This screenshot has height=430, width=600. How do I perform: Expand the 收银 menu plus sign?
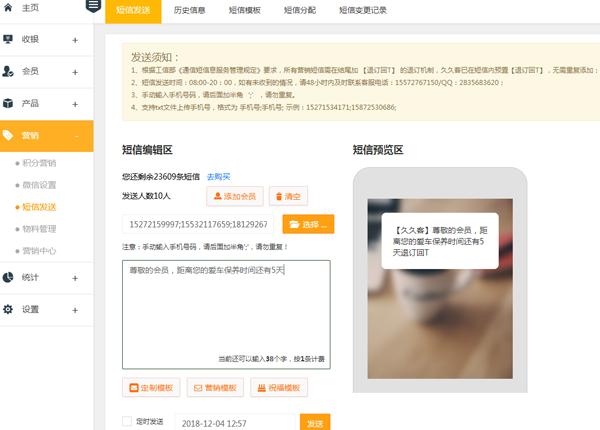pos(75,41)
